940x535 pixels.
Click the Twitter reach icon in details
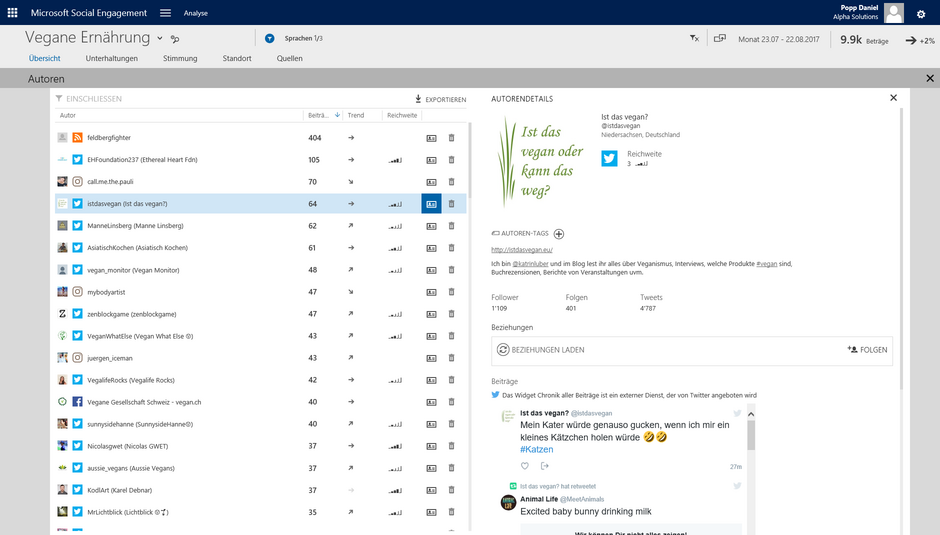609,158
